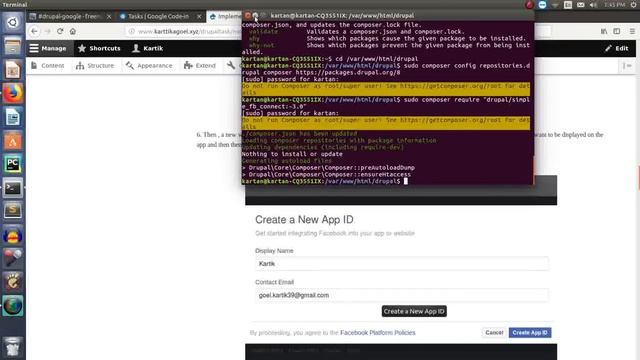Toggle Firefox sidebar icon
The height and width of the screenshot is (360, 640).
[x=617, y=31]
